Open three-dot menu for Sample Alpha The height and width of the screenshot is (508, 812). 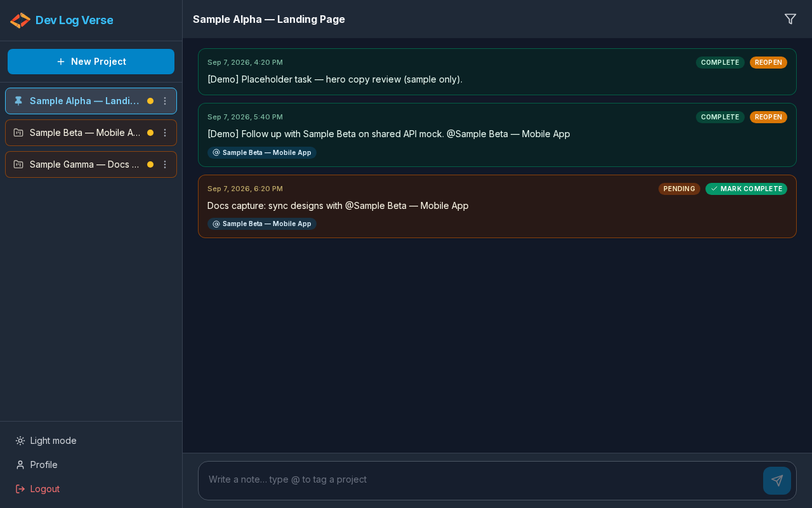tap(165, 101)
